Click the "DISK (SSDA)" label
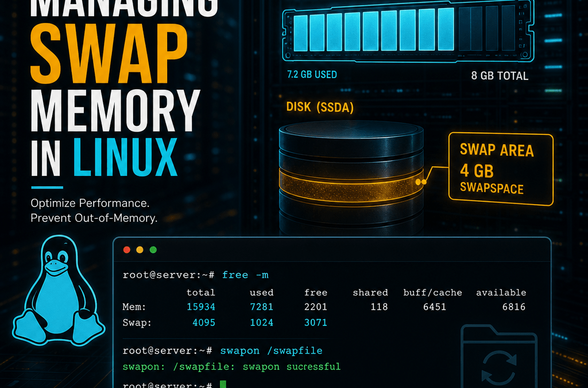Viewport: 588px width, 388px height. coord(320,107)
